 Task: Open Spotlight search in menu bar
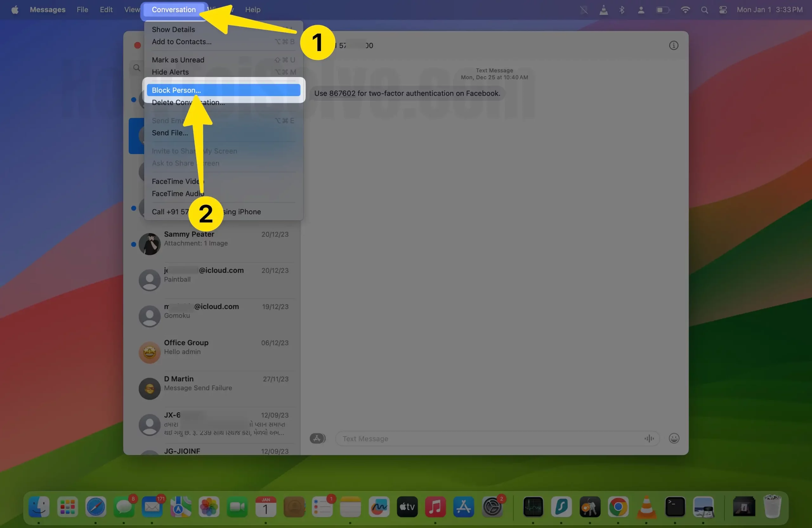click(x=704, y=10)
